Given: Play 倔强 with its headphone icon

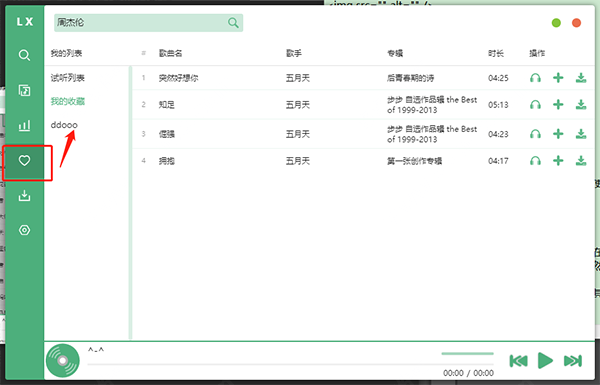Looking at the screenshot, I should coord(535,134).
